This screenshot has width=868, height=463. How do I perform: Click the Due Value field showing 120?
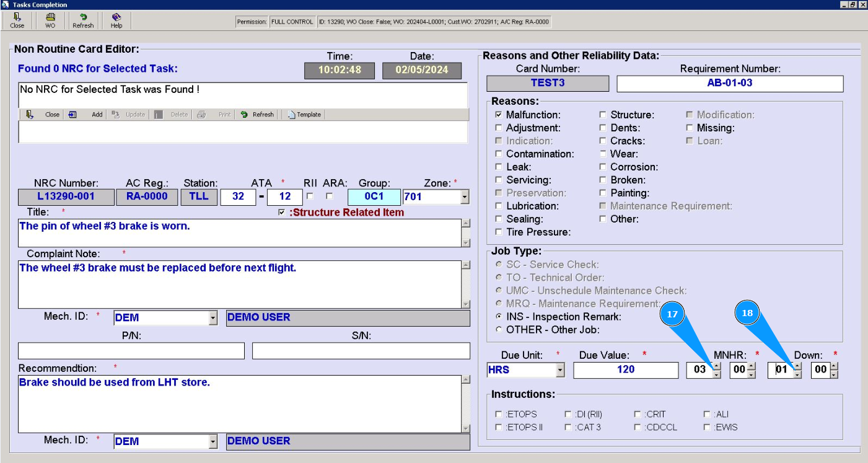[x=626, y=370]
